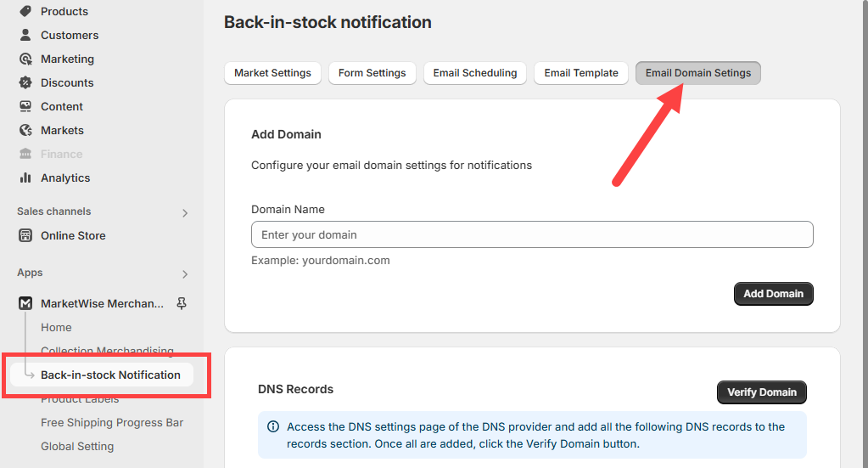The height and width of the screenshot is (468, 868).
Task: Focus the Domain Name input field
Action: [532, 234]
